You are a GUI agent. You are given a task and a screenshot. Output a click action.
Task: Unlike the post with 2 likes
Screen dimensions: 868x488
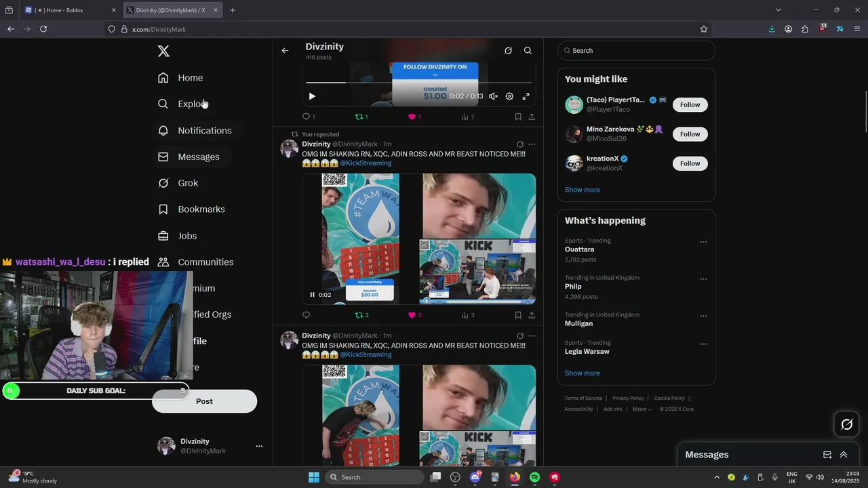pos(414,315)
